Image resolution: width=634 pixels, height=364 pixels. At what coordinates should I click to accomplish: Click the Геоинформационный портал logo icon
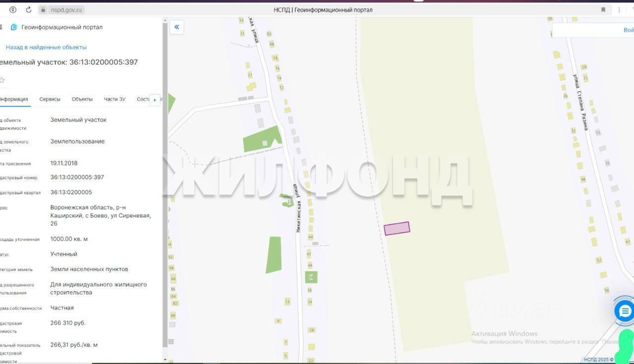[x=14, y=27]
